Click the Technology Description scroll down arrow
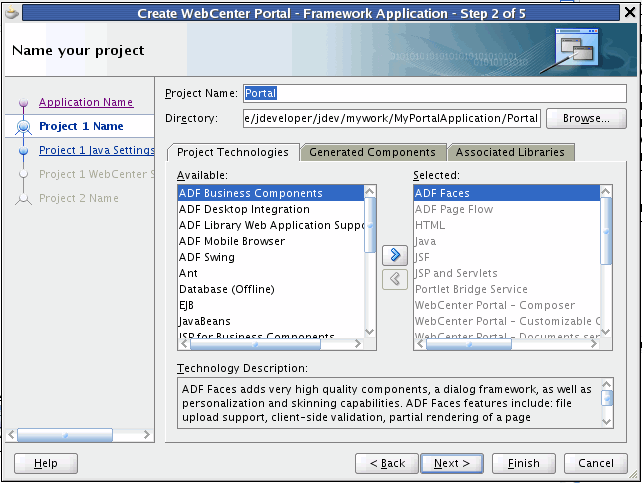Screen dimensions: 642x483 606,422
